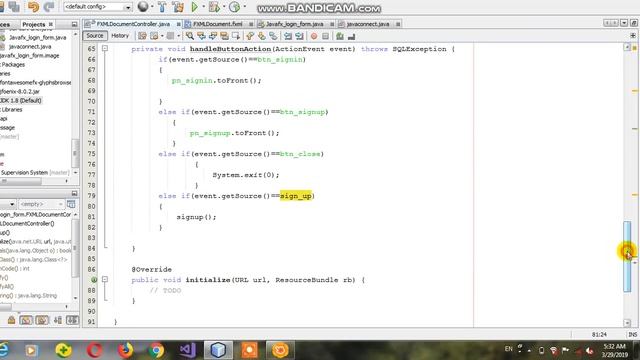Open editor tabs list dropdown arrow

[x=624, y=23]
